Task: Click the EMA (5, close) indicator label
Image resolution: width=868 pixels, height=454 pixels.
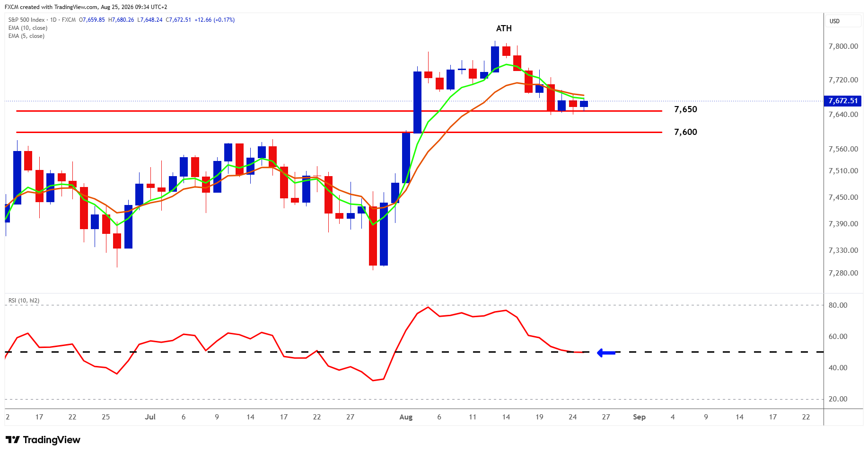Action: coord(26,36)
